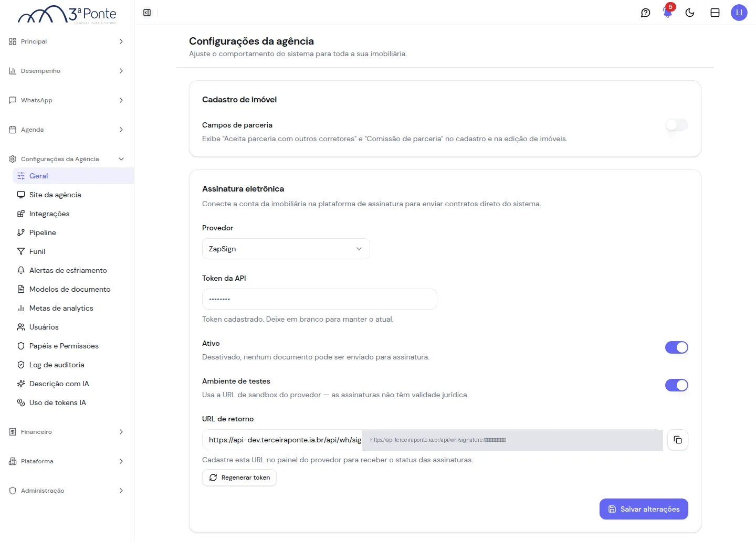This screenshot has width=756, height=541.
Task: Expand the WhatsApp menu section
Action: [x=67, y=100]
